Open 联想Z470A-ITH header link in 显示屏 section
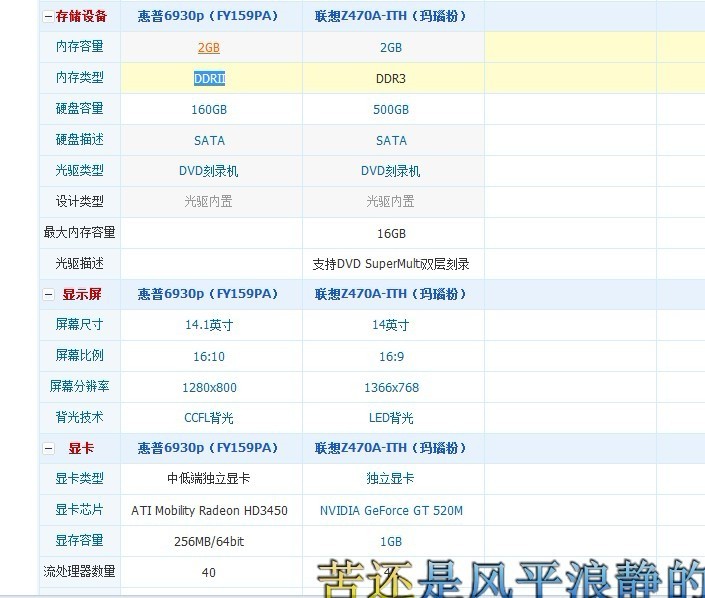705x598 pixels. (x=390, y=294)
